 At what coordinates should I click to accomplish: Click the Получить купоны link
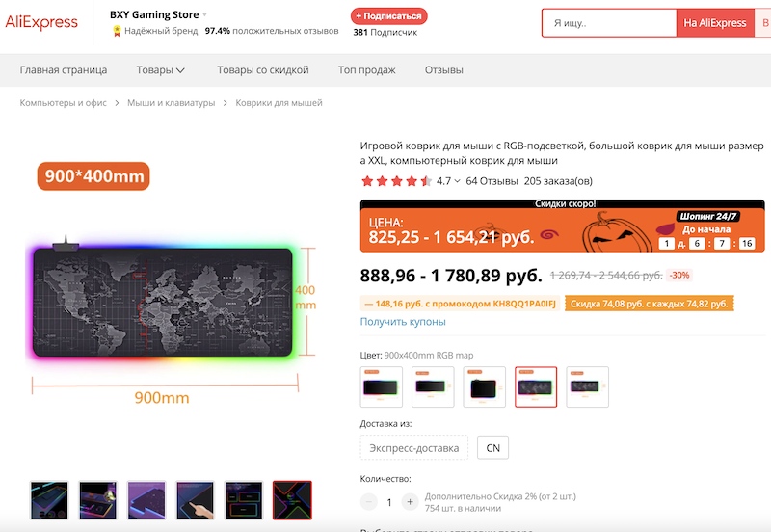(x=403, y=322)
